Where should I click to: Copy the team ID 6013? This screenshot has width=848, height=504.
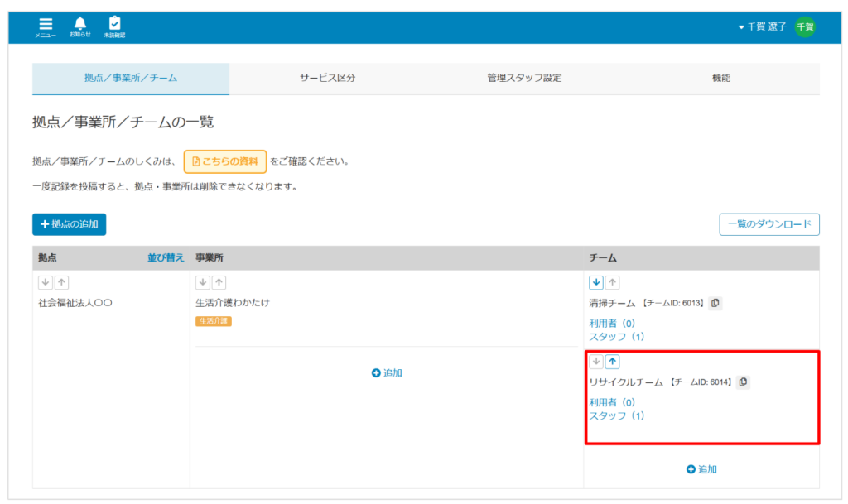(x=715, y=303)
